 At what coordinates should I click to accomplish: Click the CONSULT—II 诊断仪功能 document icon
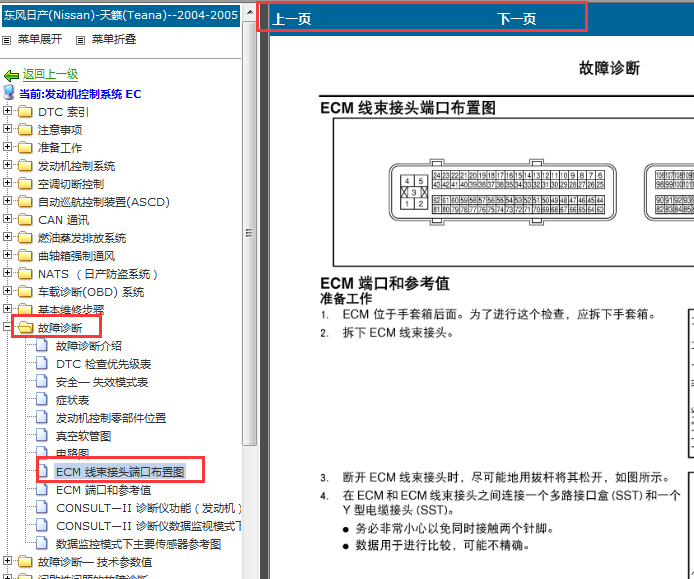pyautogui.click(x=42, y=507)
